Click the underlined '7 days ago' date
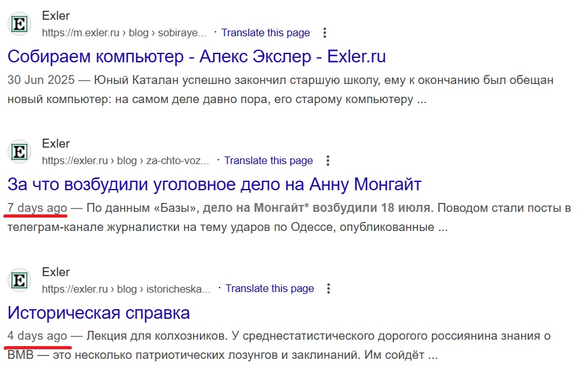This screenshot has height=376, width=588. [x=37, y=208]
